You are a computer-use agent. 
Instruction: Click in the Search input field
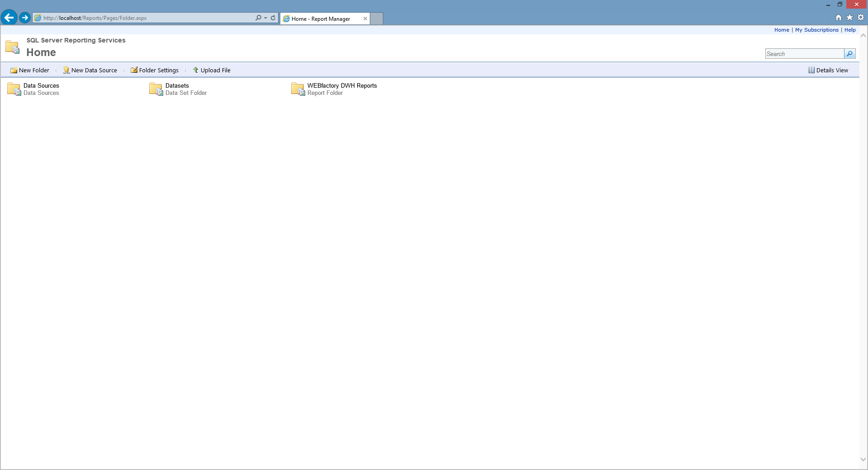point(804,54)
